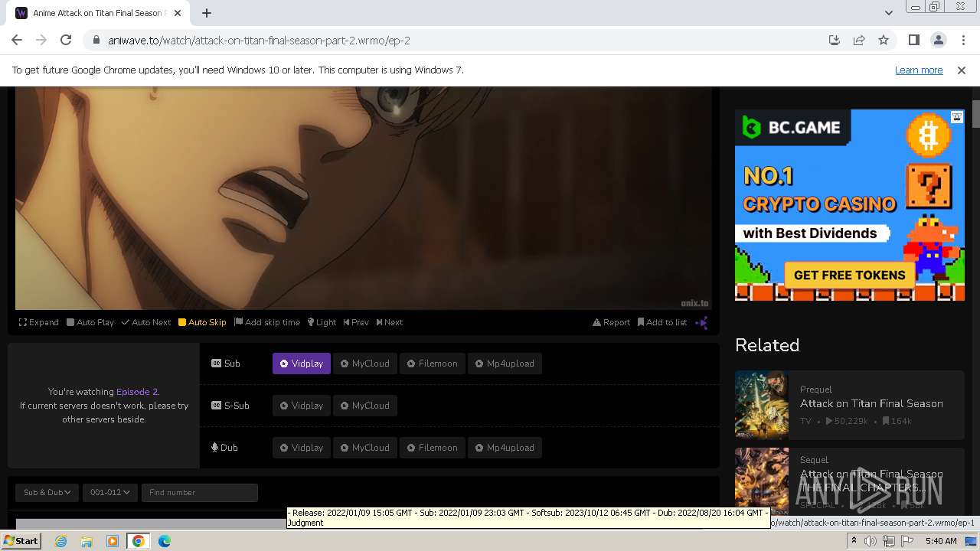Open Internet Explorer from taskbar
This screenshot has height=551, width=980.
(x=60, y=541)
